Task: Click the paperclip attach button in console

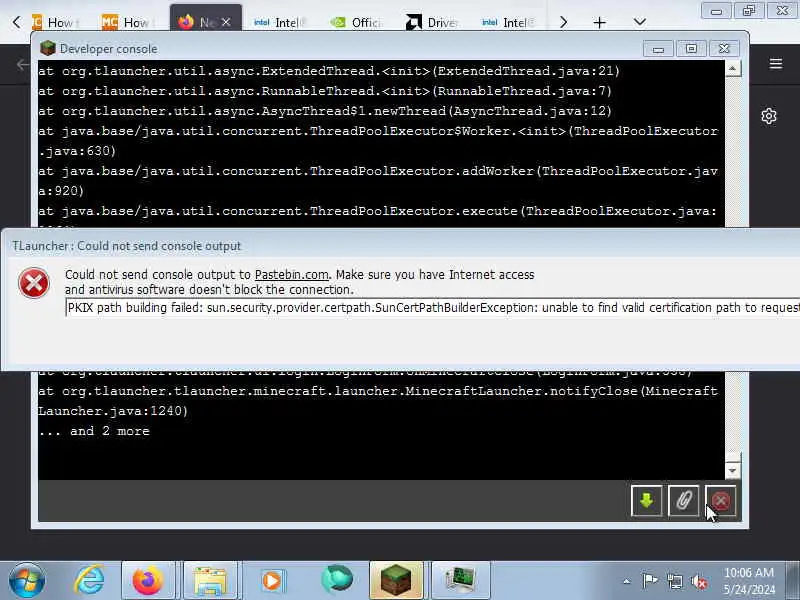Action: pyautogui.click(x=684, y=501)
